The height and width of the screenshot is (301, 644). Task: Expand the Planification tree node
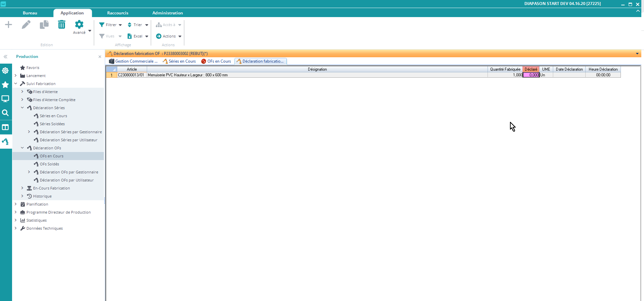[x=15, y=204]
